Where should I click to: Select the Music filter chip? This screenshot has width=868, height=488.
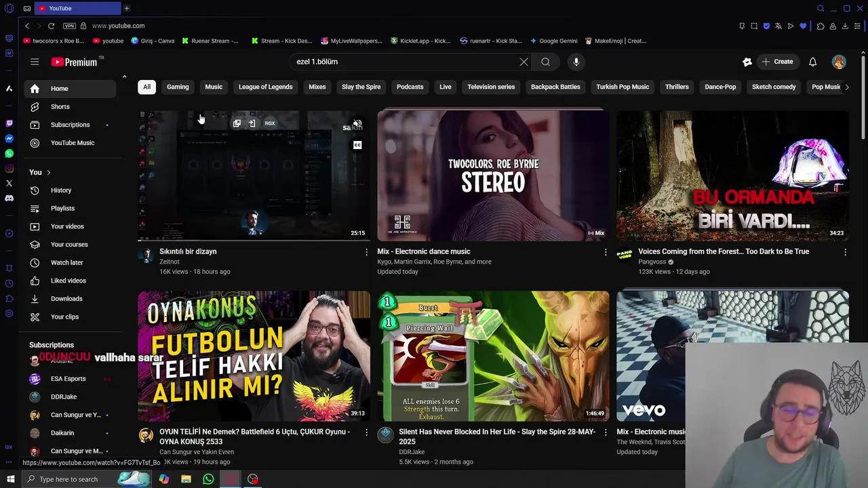(214, 87)
